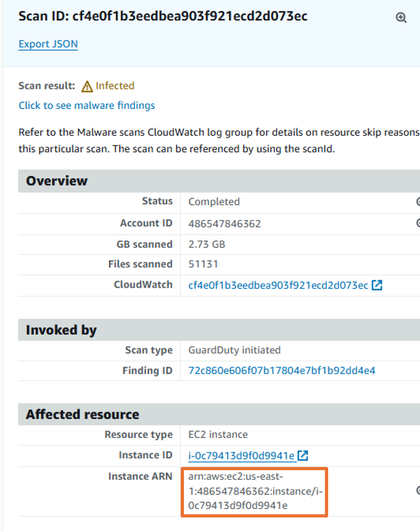Click the 'GB scanned' row label
Viewport: 420px width, 531px height.
pos(145,244)
